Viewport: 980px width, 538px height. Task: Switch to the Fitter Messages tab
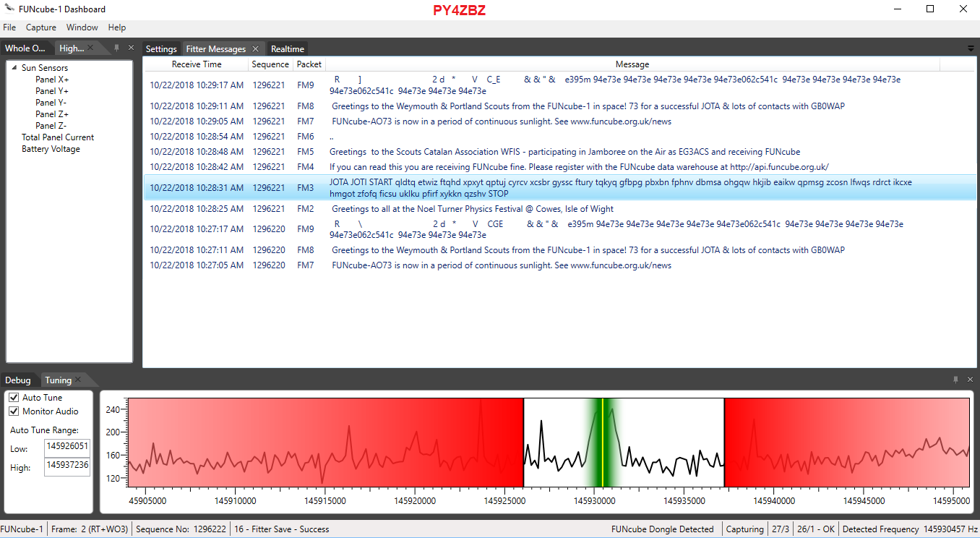pyautogui.click(x=215, y=49)
